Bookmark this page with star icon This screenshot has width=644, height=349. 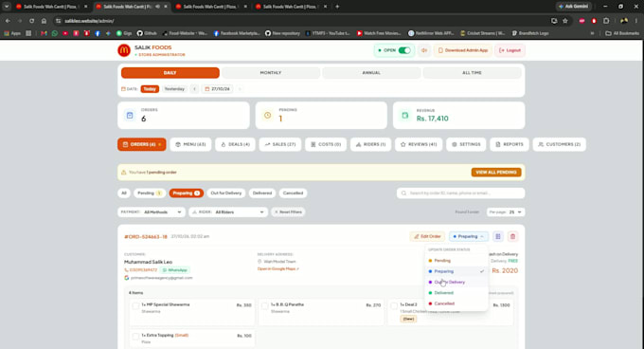565,21
